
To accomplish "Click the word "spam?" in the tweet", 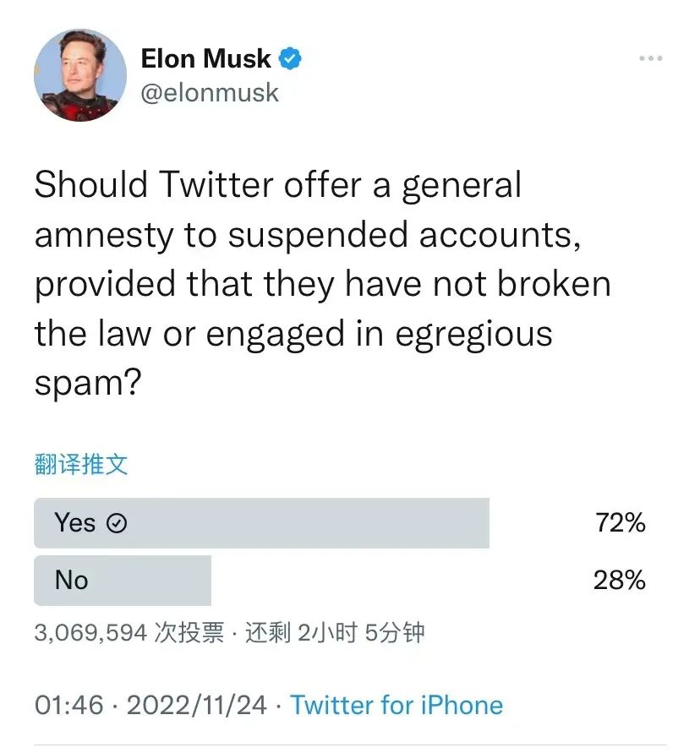I will tap(87, 384).
